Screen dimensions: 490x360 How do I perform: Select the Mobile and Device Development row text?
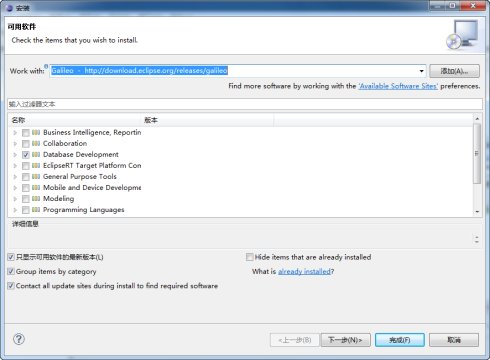[x=92, y=188]
